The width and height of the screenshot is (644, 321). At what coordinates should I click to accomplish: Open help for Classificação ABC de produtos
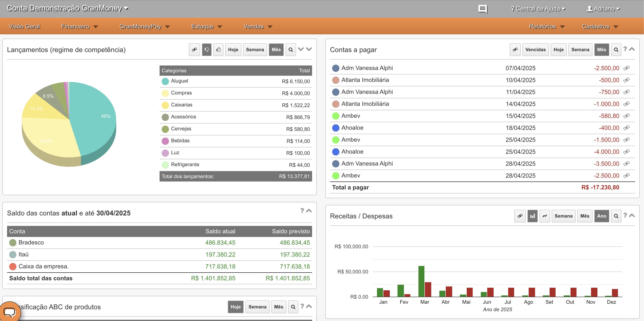[302, 306]
